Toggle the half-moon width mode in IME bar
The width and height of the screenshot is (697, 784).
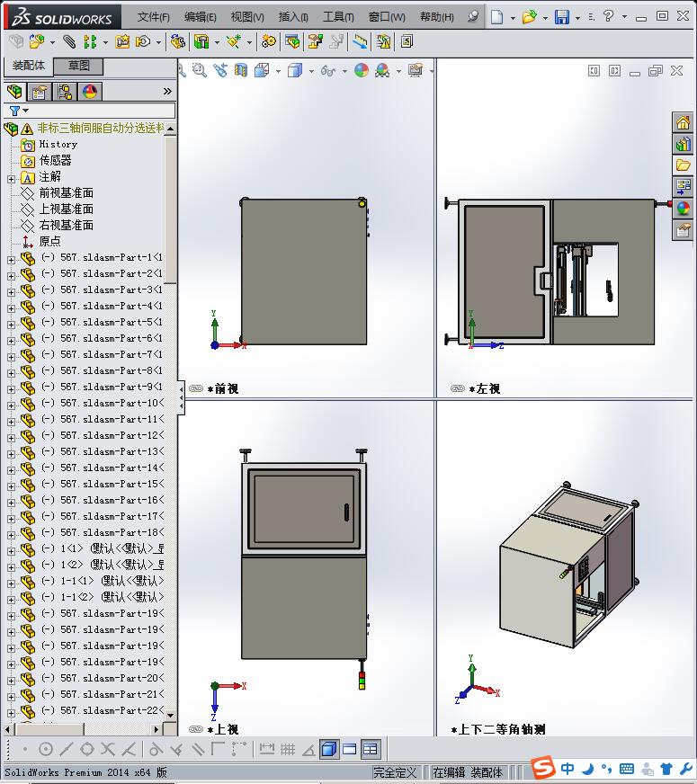[588, 769]
